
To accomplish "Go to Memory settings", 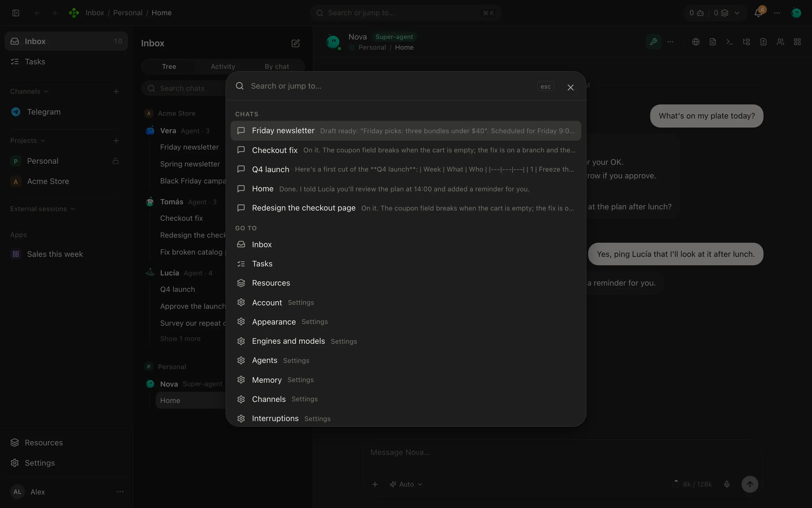I will click(x=406, y=380).
